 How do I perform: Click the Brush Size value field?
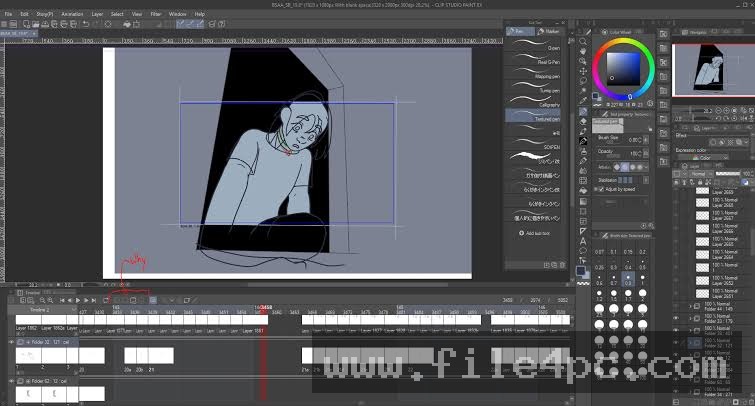coord(635,140)
